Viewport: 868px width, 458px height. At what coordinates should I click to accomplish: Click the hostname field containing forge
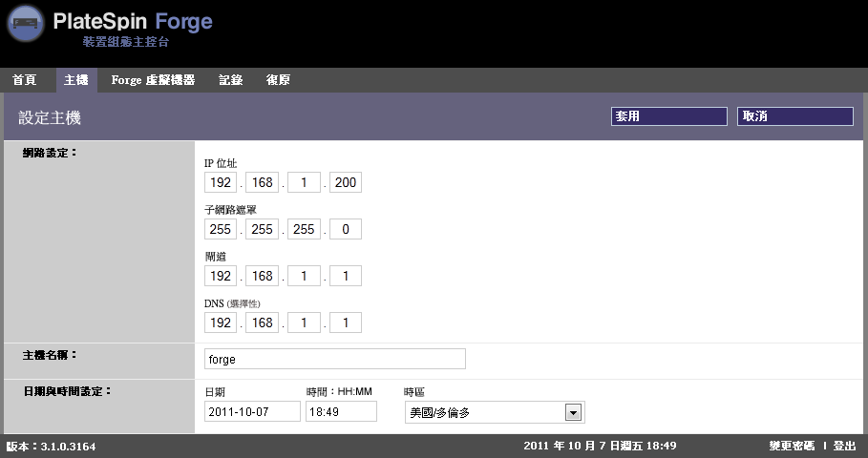tap(335, 359)
